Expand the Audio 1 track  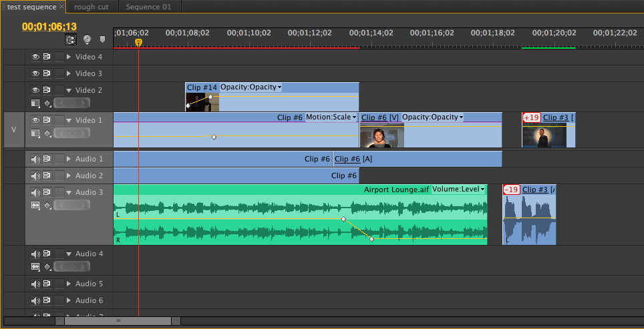coord(69,159)
